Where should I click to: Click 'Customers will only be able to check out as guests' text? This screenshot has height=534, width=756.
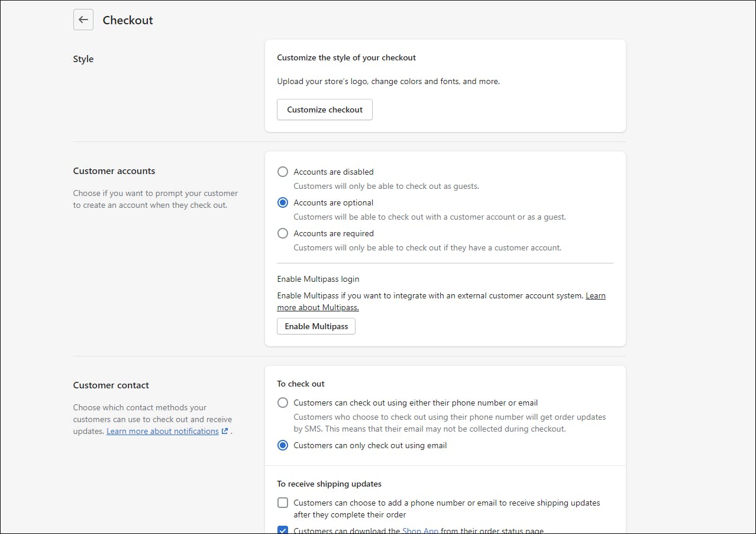pos(386,186)
